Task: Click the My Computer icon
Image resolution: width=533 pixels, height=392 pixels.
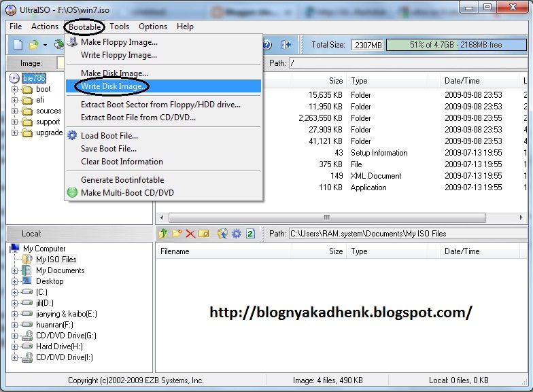Action: [x=15, y=248]
